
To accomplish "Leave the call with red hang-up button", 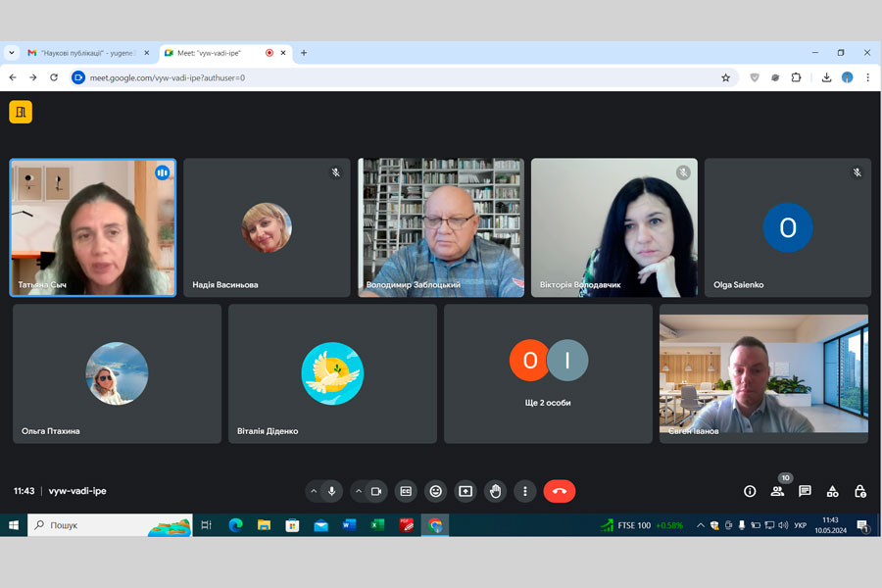I will tap(560, 491).
